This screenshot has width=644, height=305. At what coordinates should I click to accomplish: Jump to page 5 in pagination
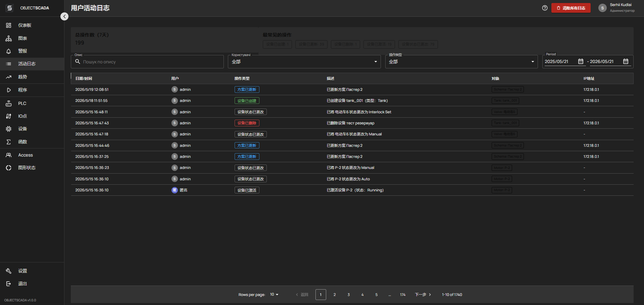click(x=377, y=295)
